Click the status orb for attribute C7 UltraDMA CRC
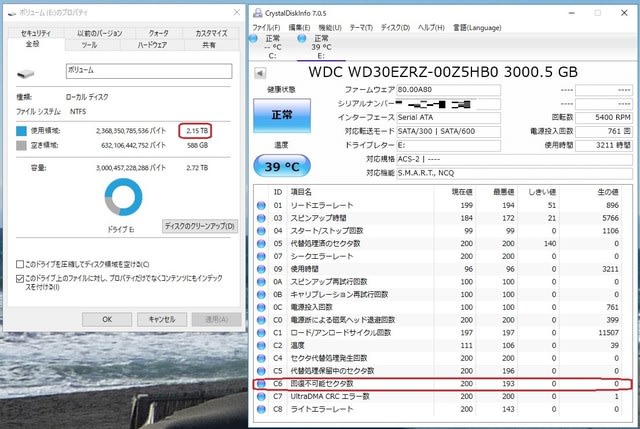 261,396
